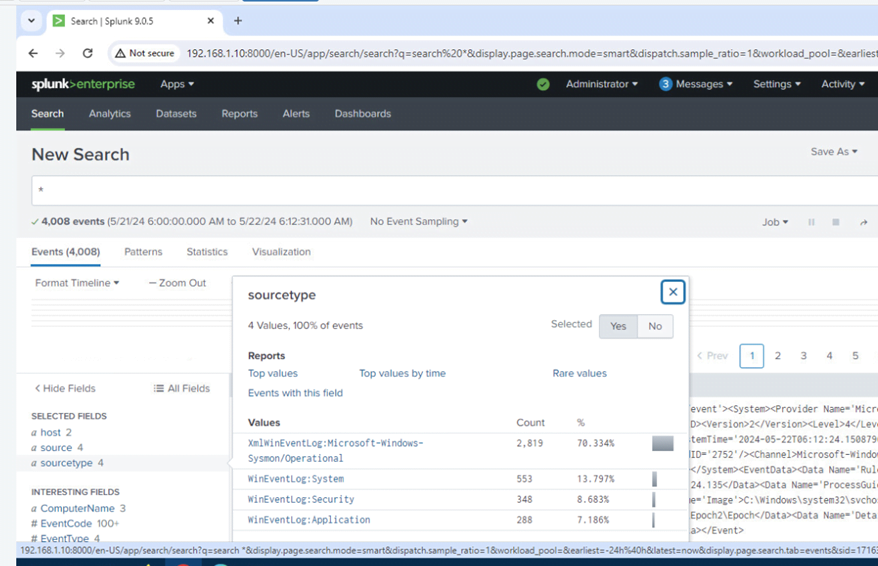The image size is (878, 566).
Task: Open the Rare values report
Action: [580, 373]
